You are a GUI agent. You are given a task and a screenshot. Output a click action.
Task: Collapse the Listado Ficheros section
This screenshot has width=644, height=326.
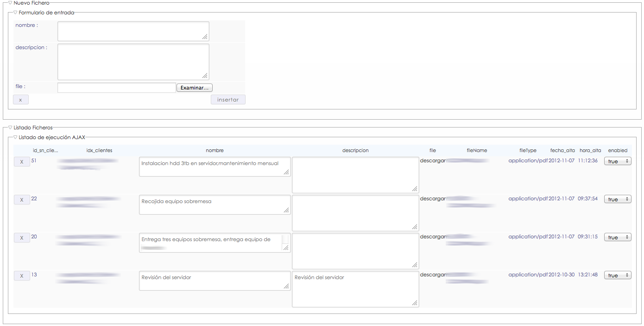point(10,128)
